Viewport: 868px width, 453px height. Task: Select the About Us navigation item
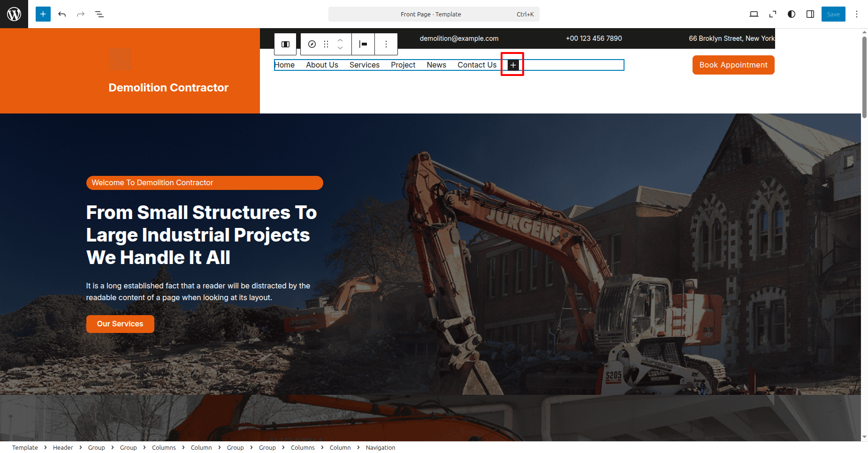pos(322,65)
